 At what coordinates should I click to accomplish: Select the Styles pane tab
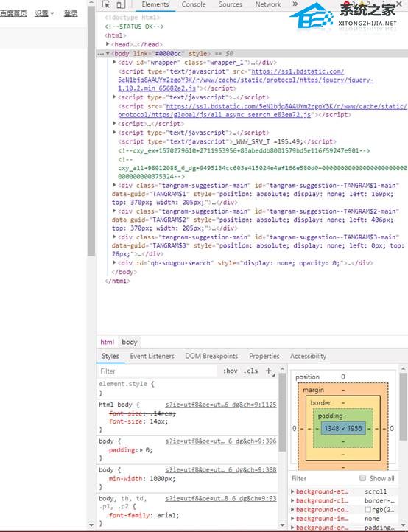pyautogui.click(x=110, y=356)
